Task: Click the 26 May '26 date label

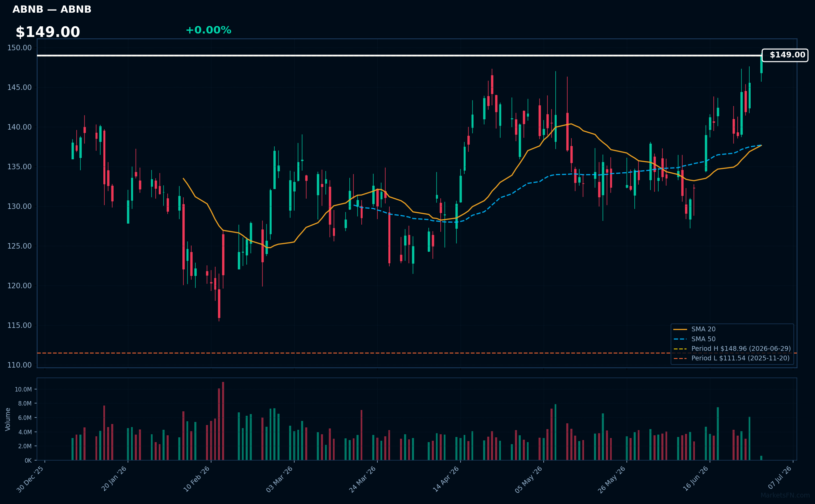Action: pyautogui.click(x=612, y=479)
